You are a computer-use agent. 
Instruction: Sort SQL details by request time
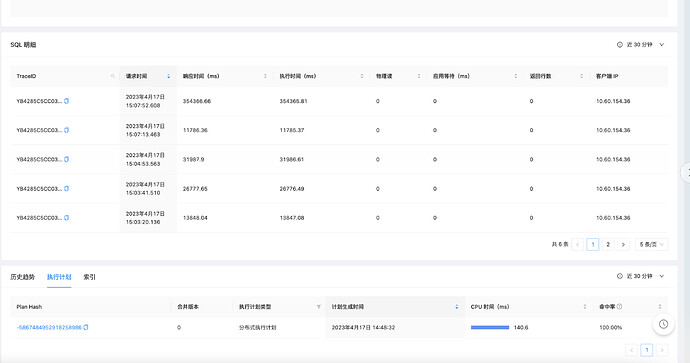coord(169,76)
